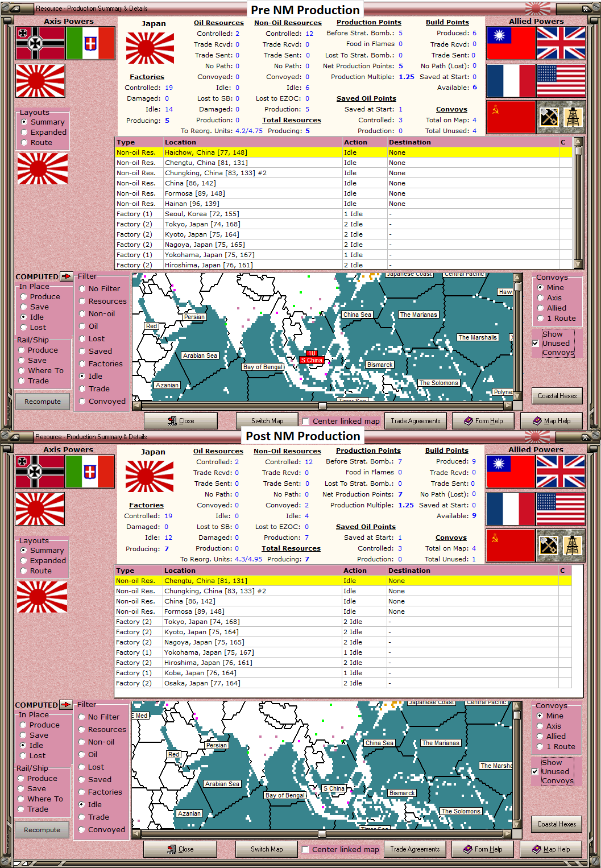Select Germany flag in Pre NM window
The height and width of the screenshot is (868, 601).
[x=40, y=43]
